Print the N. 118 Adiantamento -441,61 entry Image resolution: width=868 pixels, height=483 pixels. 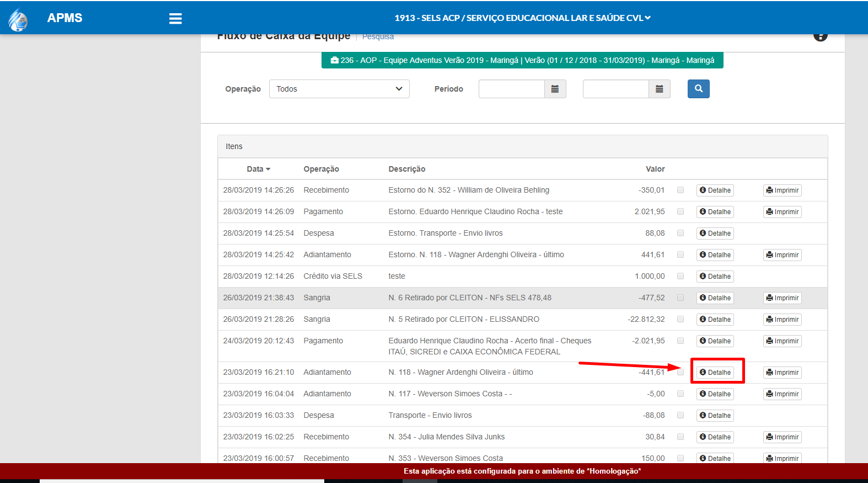(x=783, y=373)
